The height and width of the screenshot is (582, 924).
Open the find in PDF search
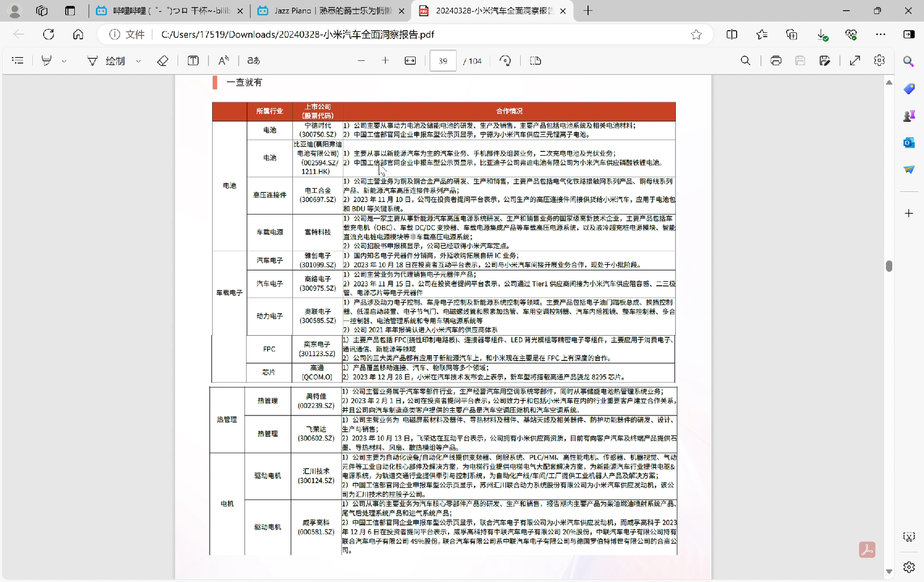coord(745,60)
